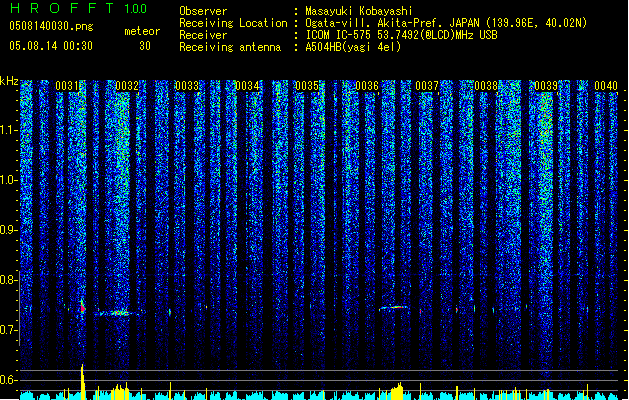Click the 0037 time marker

[427, 86]
